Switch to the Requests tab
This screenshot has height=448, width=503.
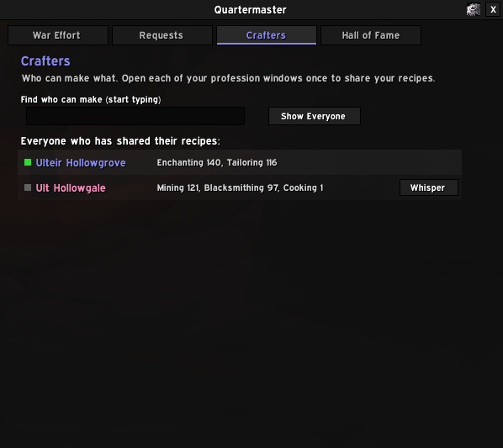click(162, 35)
